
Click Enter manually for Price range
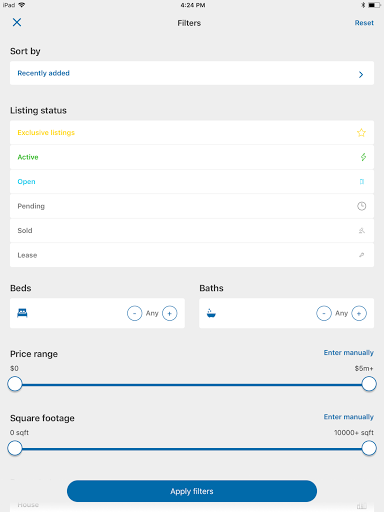pos(349,353)
